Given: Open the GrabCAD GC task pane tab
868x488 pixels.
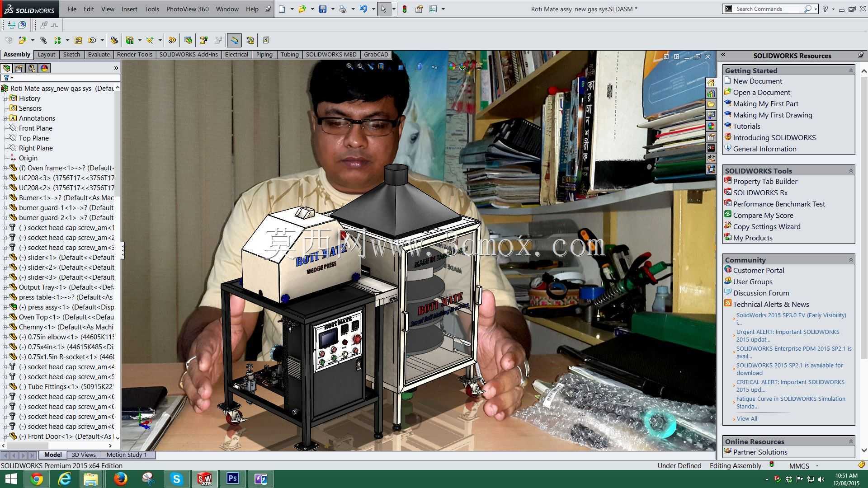Looking at the screenshot, I should pyautogui.click(x=711, y=148).
